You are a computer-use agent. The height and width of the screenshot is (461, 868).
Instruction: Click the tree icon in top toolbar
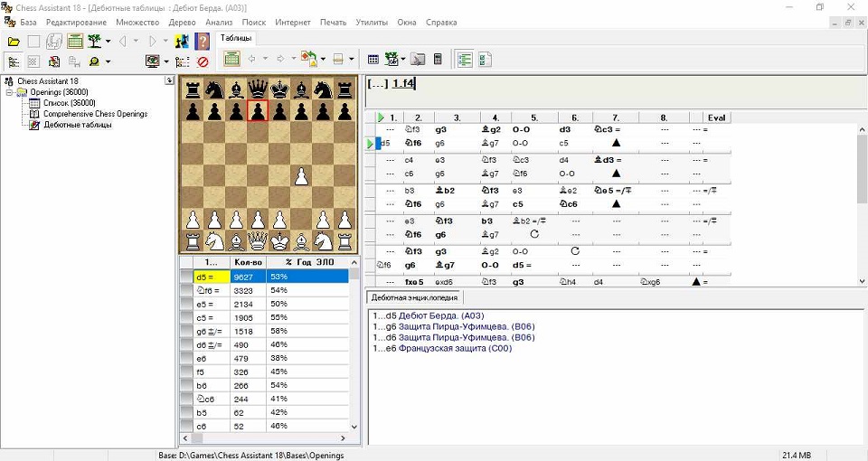click(95, 42)
